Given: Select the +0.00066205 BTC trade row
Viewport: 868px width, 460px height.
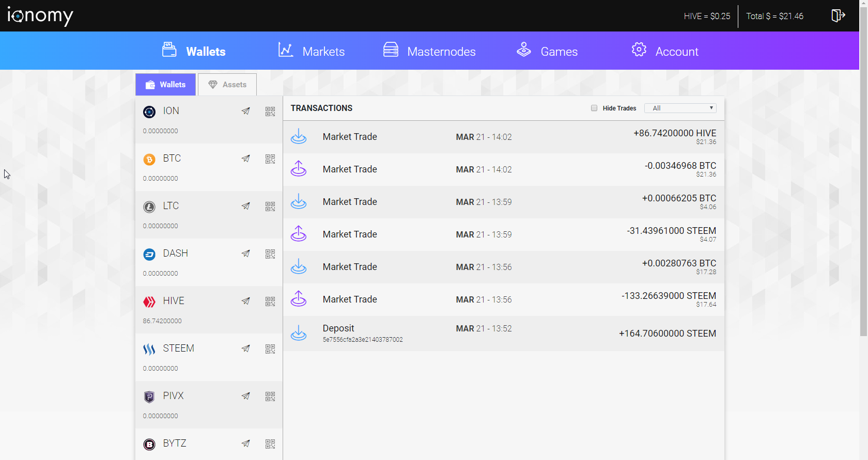Looking at the screenshot, I should 504,202.
